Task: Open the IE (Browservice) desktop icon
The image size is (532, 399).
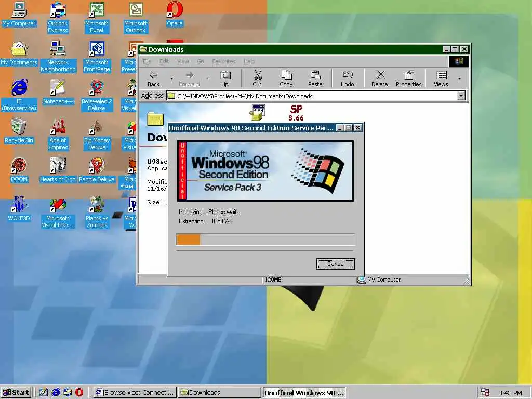Action: pyautogui.click(x=19, y=96)
